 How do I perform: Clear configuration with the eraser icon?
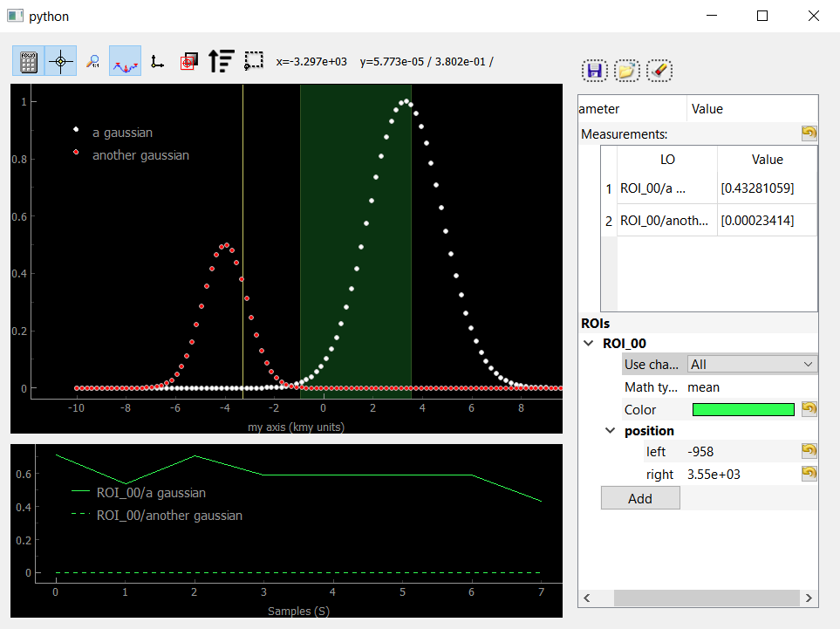(x=659, y=71)
